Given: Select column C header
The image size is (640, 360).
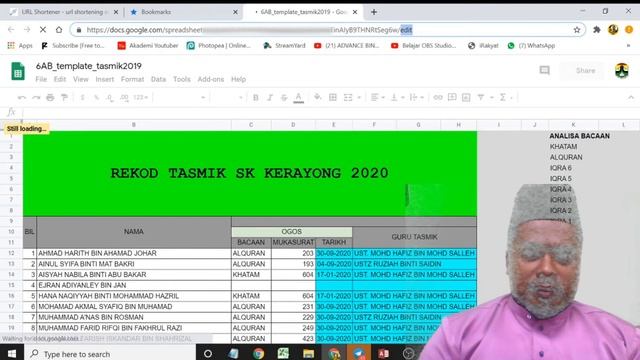Looking at the screenshot, I should pos(251,125).
